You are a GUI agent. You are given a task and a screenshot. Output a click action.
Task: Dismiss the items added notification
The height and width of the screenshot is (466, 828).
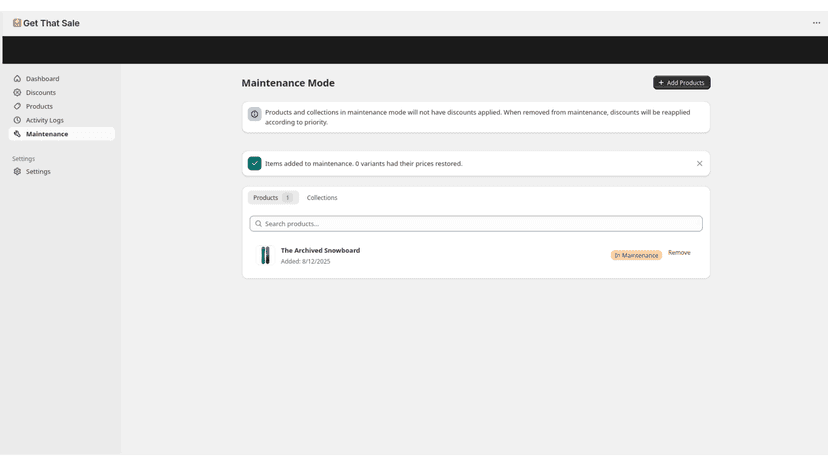coord(699,163)
